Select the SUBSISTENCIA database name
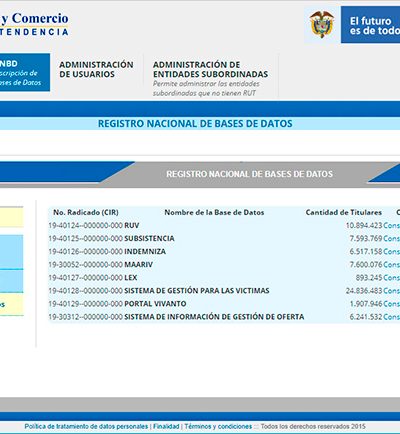400x434 pixels. 149,238
